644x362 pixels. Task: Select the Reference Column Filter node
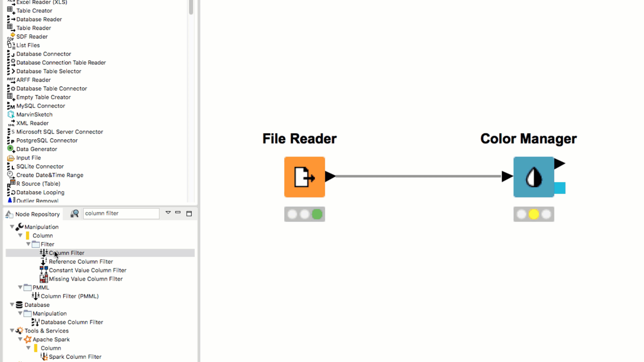point(81,261)
